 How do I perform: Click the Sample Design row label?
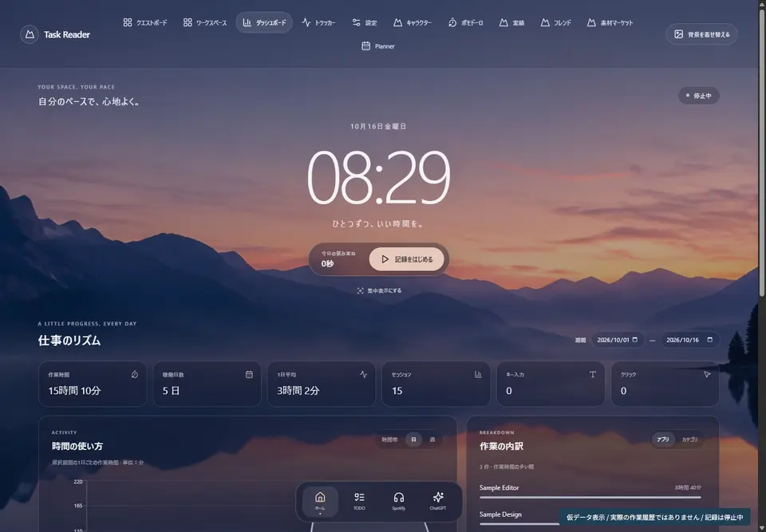500,514
